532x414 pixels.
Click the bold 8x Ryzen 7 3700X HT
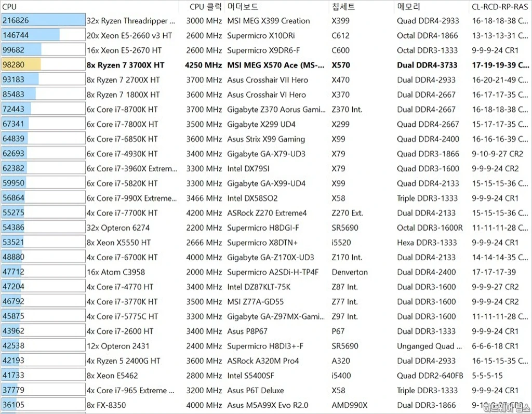[x=126, y=65]
